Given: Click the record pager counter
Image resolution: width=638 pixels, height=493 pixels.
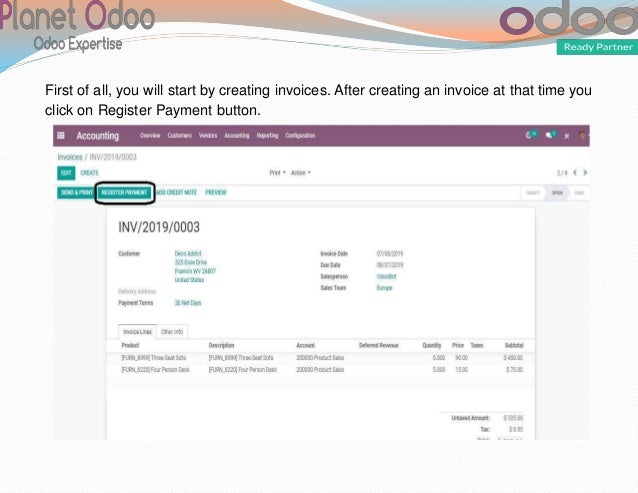Looking at the screenshot, I should tap(562, 173).
